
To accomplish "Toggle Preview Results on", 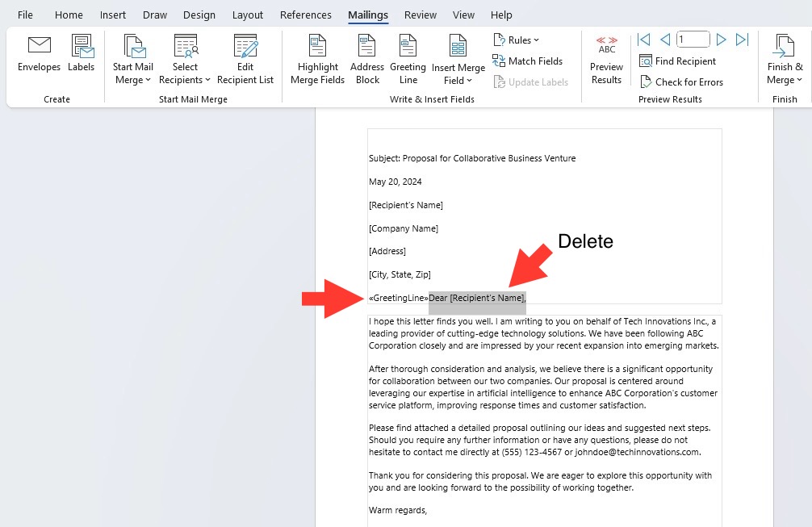I will [606, 60].
